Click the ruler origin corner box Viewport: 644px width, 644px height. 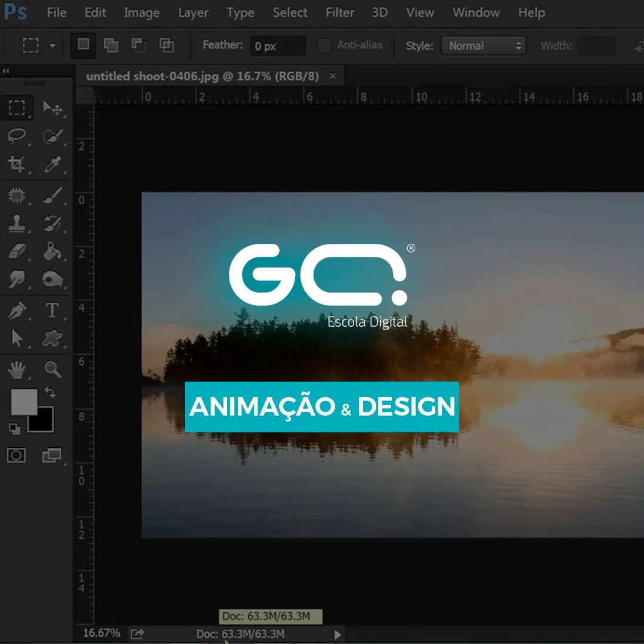coord(85,95)
